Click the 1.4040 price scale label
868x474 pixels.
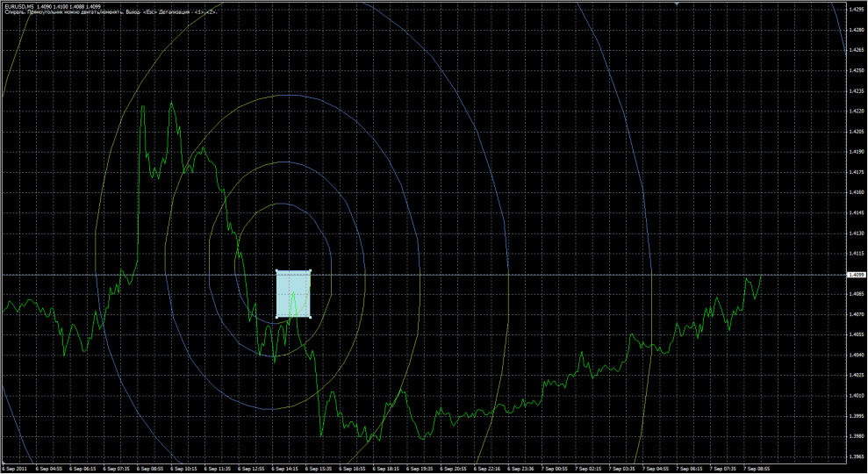[x=856, y=355]
